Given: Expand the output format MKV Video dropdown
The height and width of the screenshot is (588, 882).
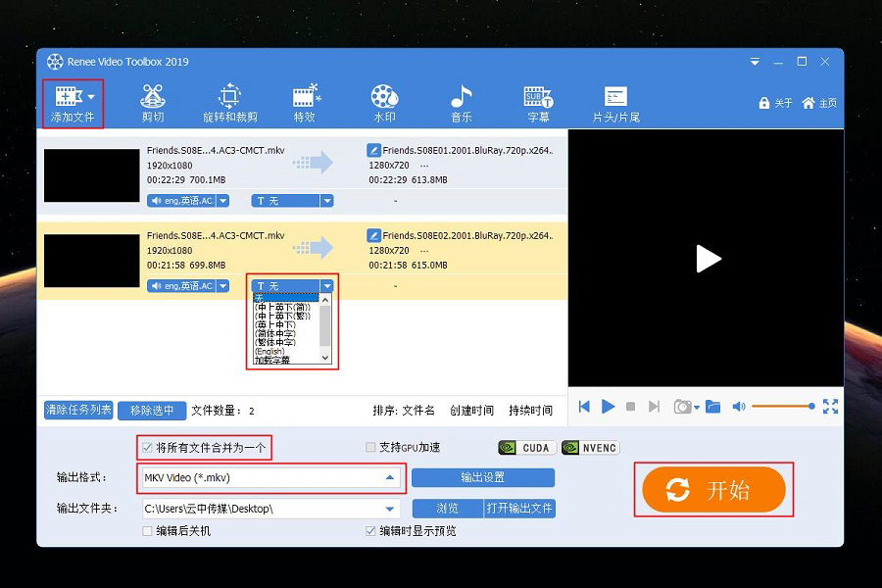Looking at the screenshot, I should point(390,478).
